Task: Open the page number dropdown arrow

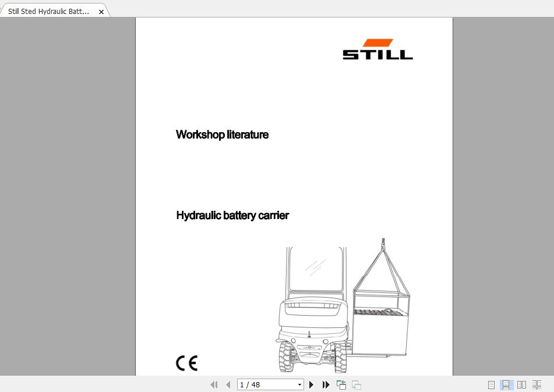Action: tap(299, 384)
